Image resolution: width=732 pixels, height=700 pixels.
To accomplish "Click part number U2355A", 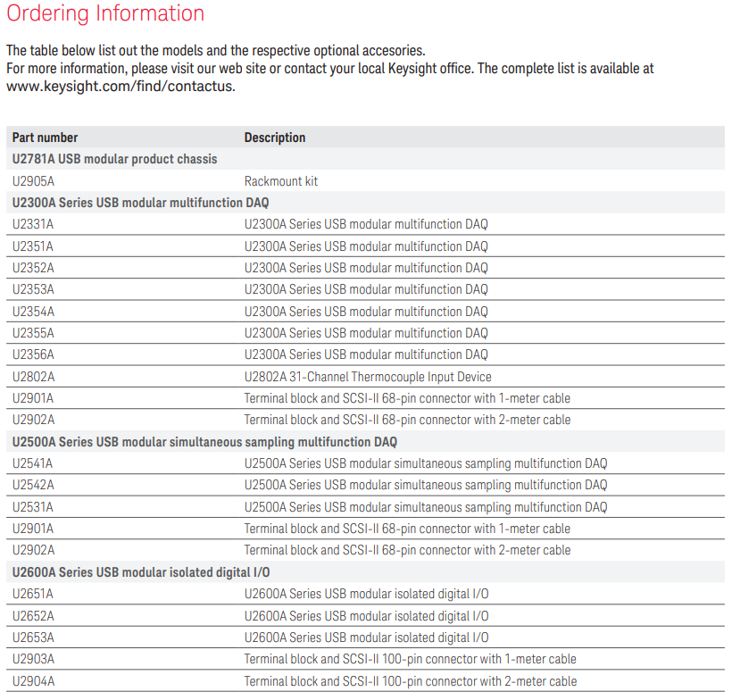I will point(33,333).
